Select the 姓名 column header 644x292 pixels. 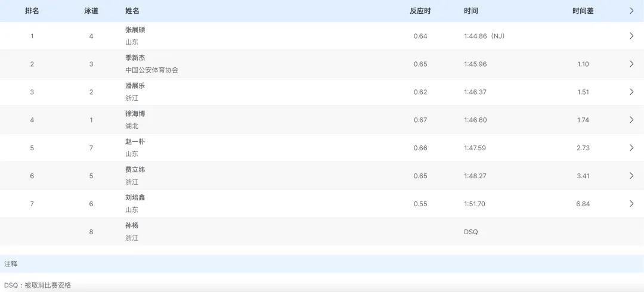(x=132, y=11)
